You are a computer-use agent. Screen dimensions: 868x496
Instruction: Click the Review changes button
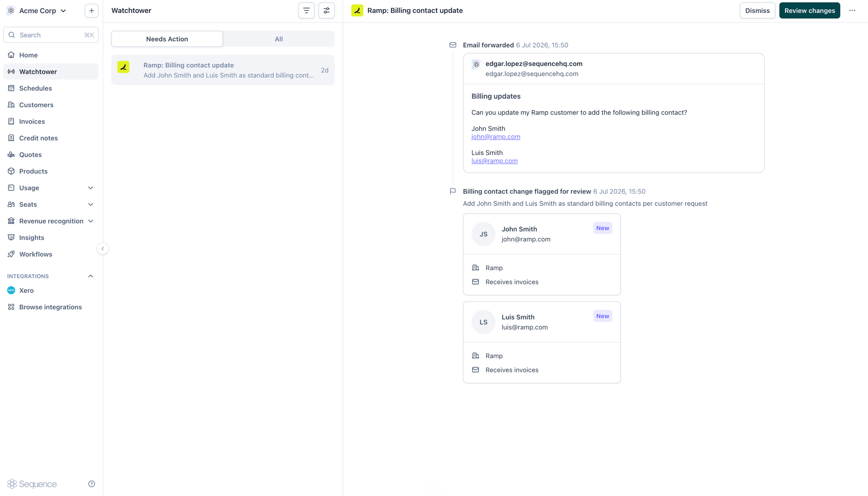click(809, 10)
